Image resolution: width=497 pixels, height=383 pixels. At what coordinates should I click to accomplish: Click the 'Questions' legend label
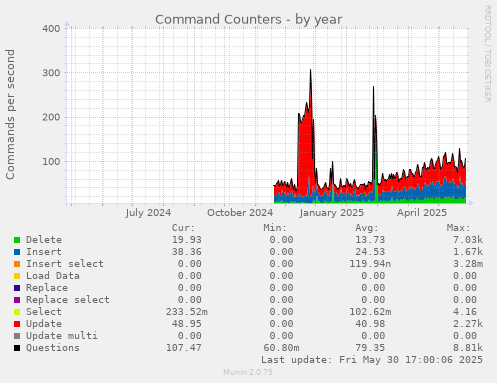tap(53, 348)
